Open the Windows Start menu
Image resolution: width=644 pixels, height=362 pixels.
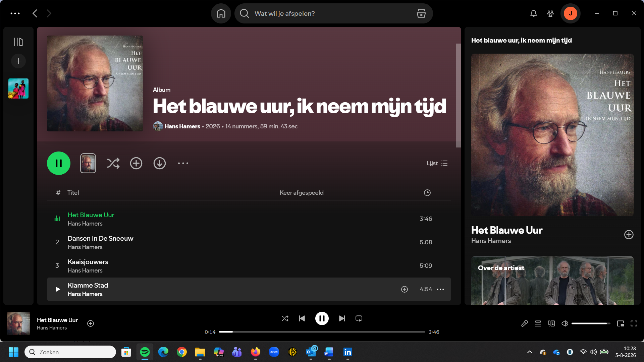[13, 352]
